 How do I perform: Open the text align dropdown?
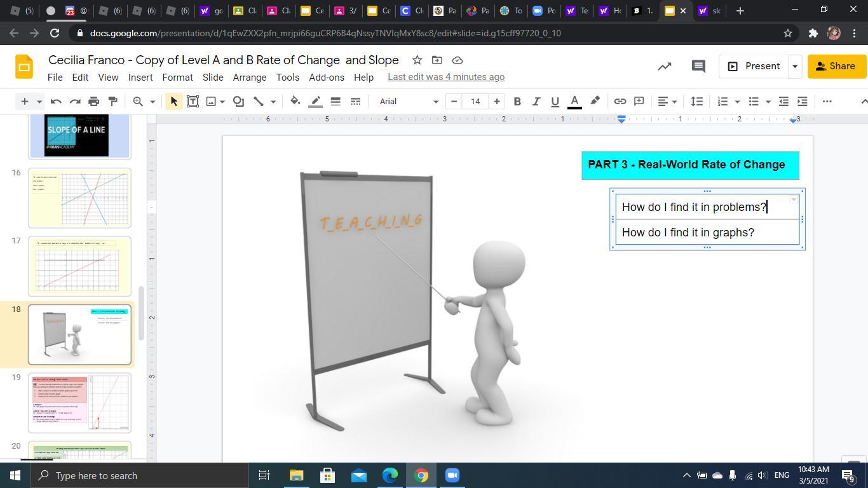coord(667,102)
